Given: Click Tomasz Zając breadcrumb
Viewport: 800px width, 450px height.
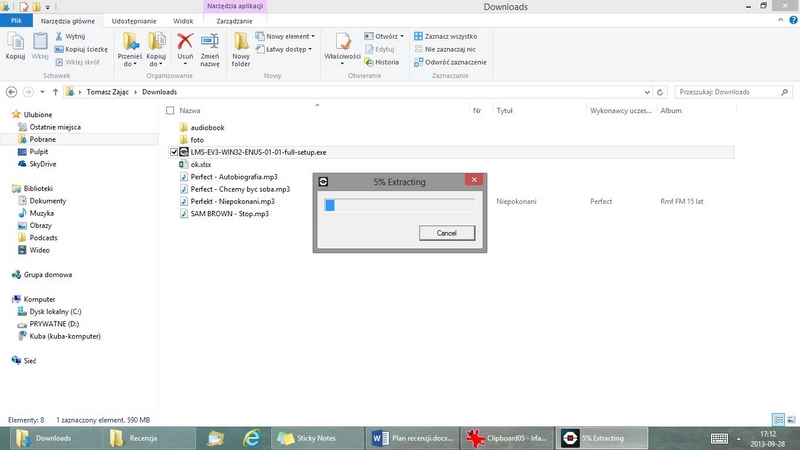Looking at the screenshot, I should click(x=107, y=92).
